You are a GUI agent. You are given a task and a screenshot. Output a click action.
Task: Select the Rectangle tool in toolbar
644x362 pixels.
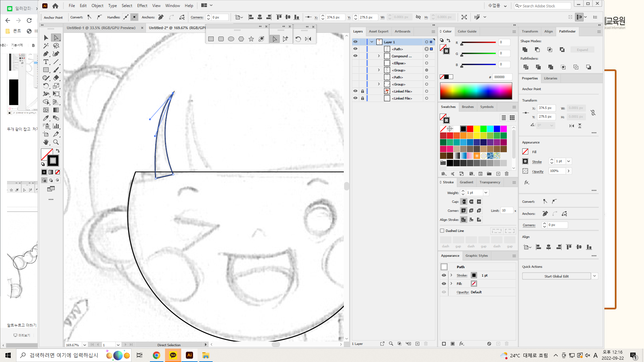(x=46, y=70)
